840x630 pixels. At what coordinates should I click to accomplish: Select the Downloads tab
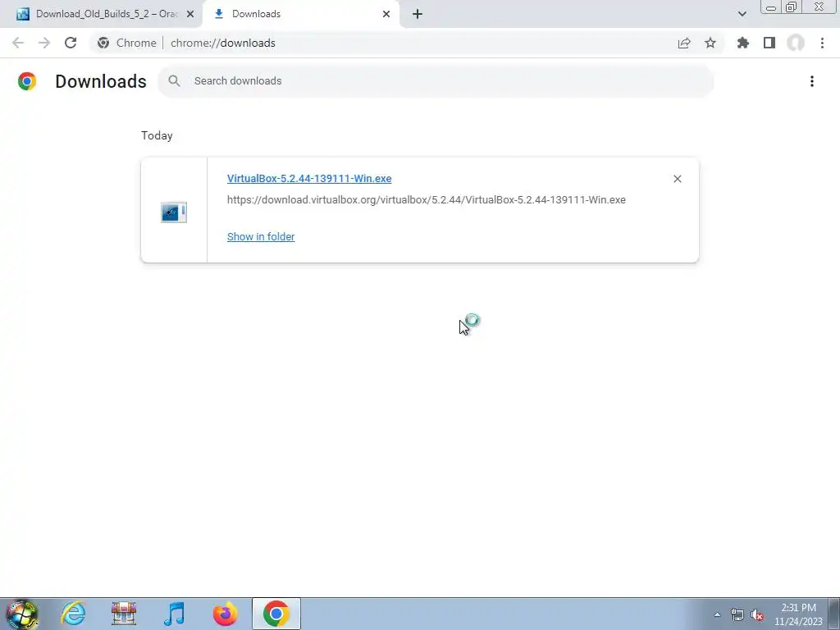[x=300, y=14]
